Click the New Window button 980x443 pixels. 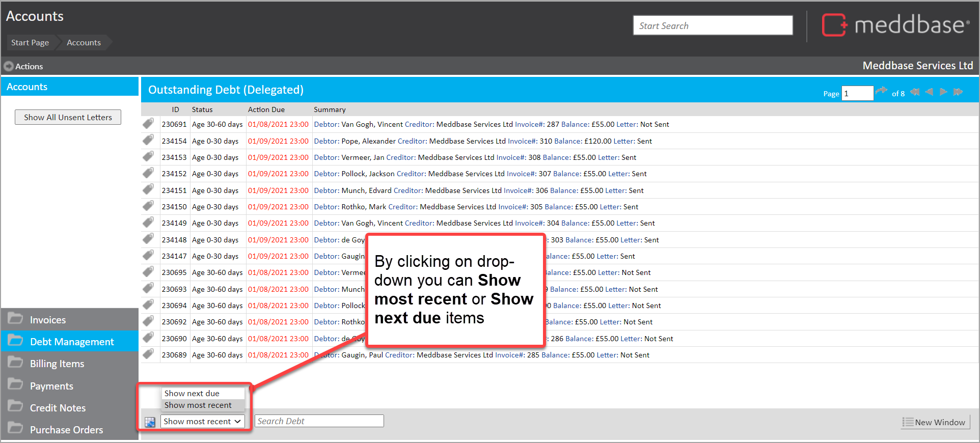tap(935, 422)
